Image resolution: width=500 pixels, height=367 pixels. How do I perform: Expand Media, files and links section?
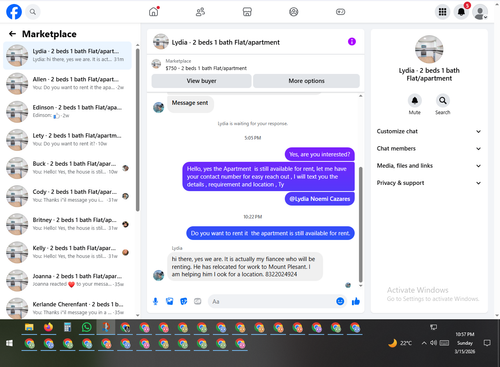pyautogui.click(x=429, y=166)
